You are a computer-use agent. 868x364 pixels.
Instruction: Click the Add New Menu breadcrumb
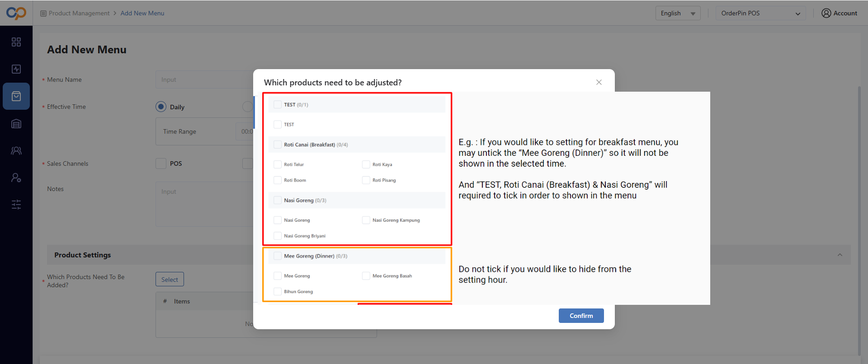pos(142,13)
